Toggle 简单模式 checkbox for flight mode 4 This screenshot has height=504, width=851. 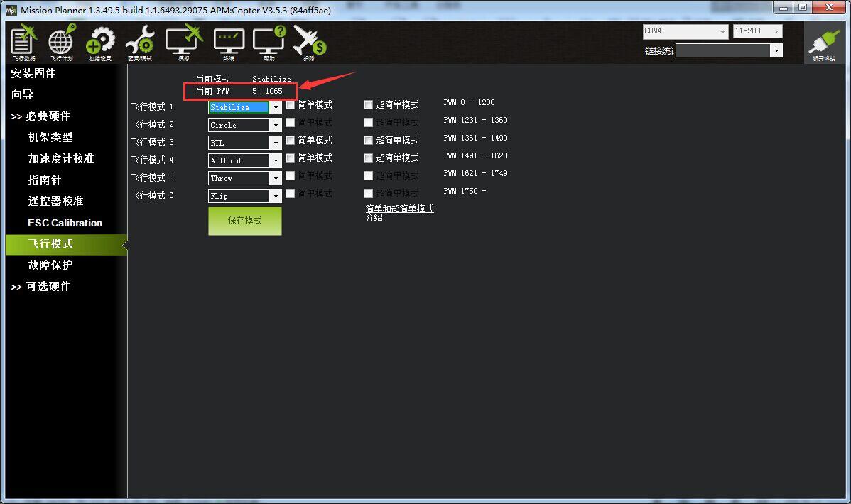pyautogui.click(x=291, y=158)
